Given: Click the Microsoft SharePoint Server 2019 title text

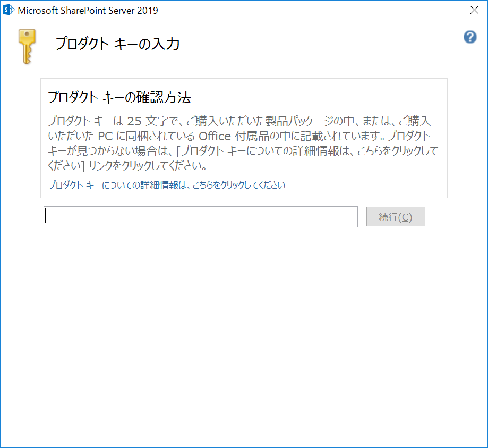Looking at the screenshot, I should (88, 10).
